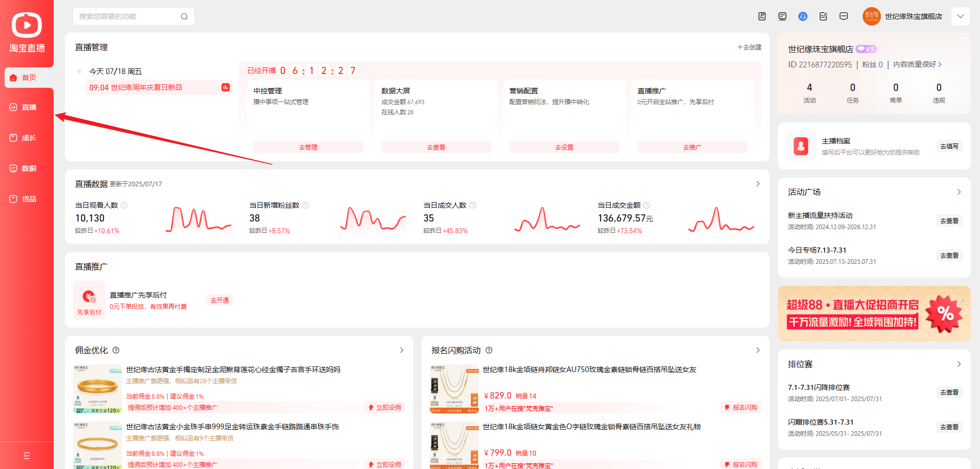Screen dimensions: 980x469
Task: Expand 直播数据 section with the arrow
Action: (x=757, y=184)
